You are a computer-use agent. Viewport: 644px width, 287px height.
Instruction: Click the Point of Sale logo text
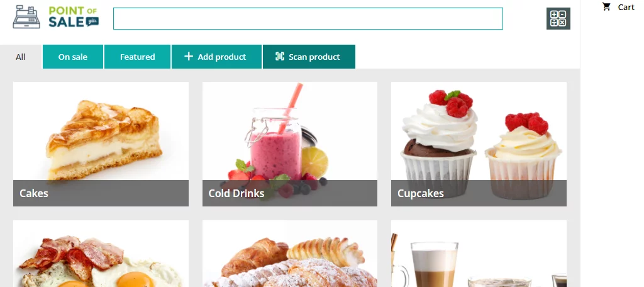click(74, 17)
